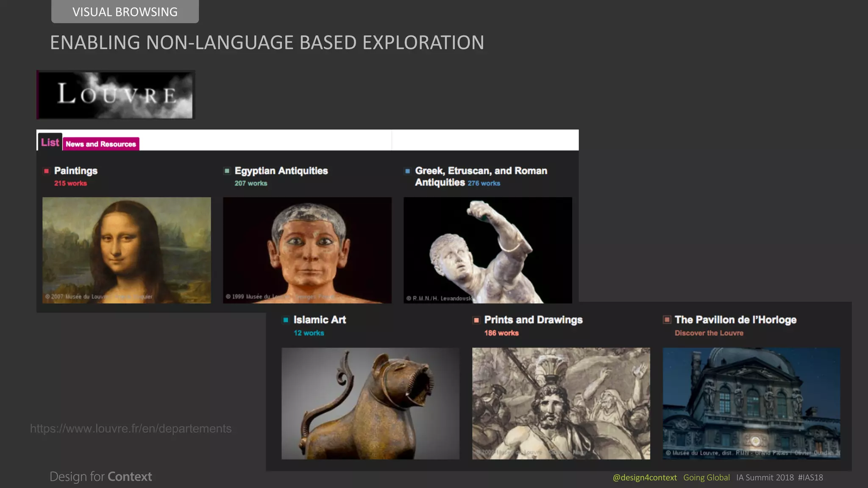The width and height of the screenshot is (868, 488).
Task: Select the 207 works count
Action: tap(251, 183)
